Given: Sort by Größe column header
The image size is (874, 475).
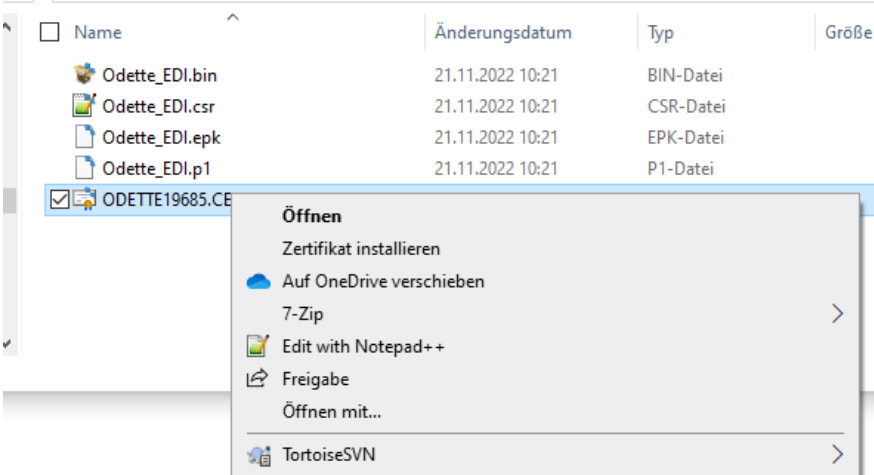Looking at the screenshot, I should click(x=849, y=32).
